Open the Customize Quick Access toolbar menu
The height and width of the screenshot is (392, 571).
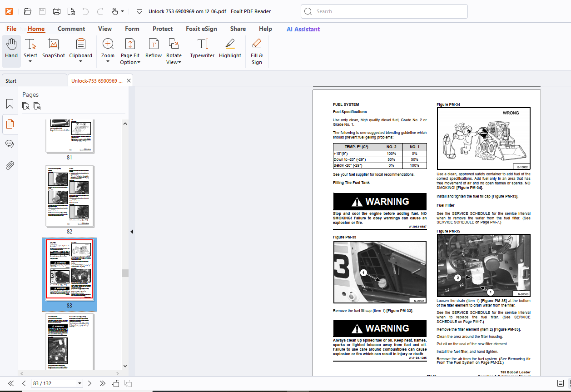pos(139,11)
